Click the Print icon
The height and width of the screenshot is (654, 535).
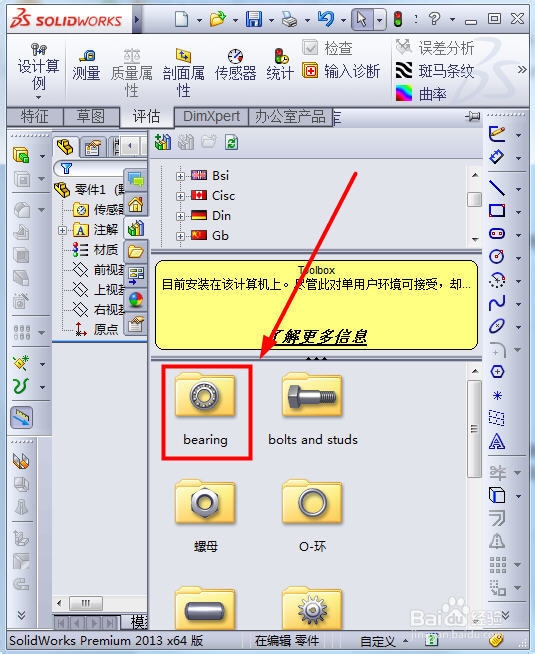[289, 19]
